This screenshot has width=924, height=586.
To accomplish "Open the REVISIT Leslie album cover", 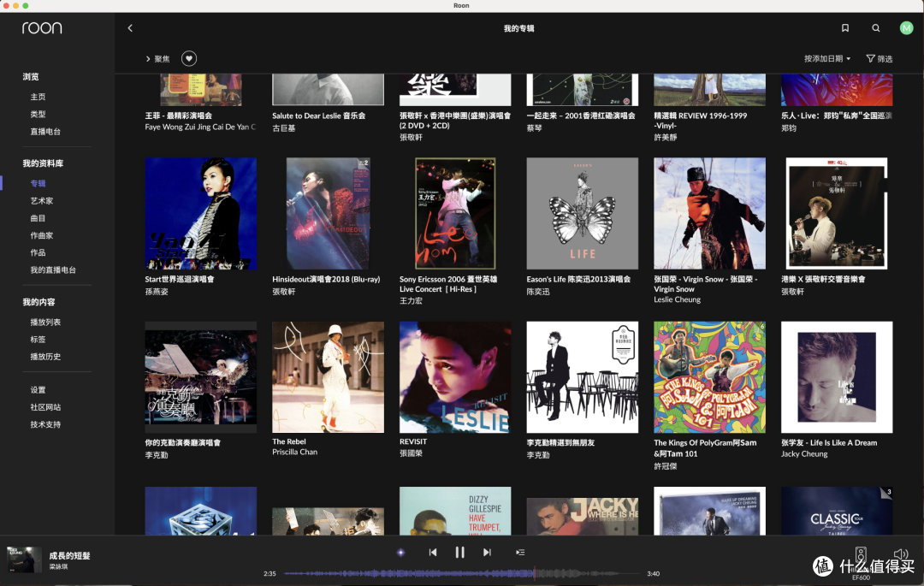I will [455, 377].
